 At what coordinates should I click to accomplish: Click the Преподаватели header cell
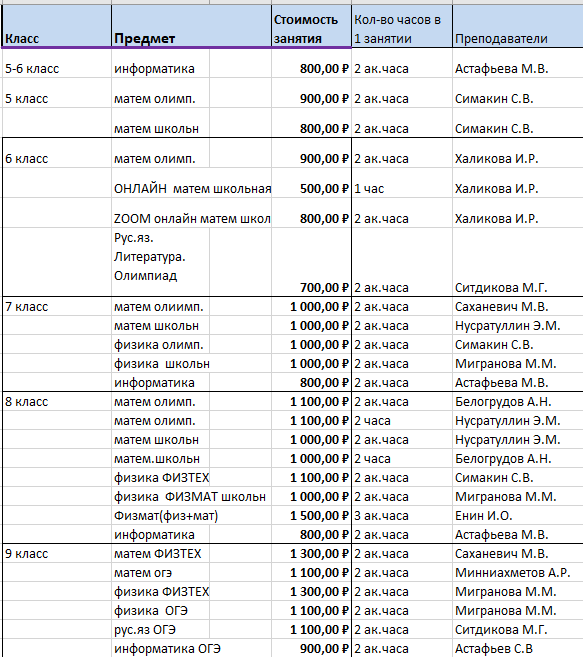[x=518, y=26]
